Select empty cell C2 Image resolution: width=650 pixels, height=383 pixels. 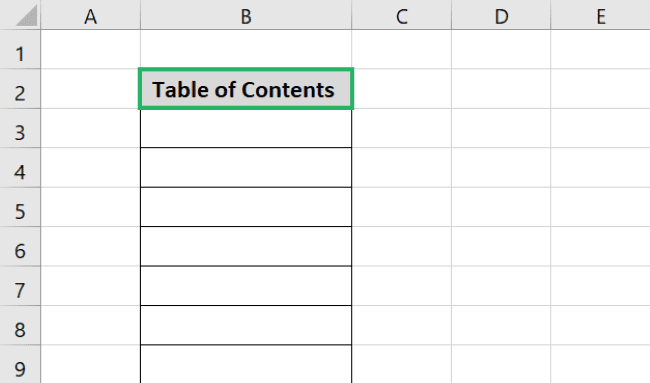pyautogui.click(x=401, y=89)
